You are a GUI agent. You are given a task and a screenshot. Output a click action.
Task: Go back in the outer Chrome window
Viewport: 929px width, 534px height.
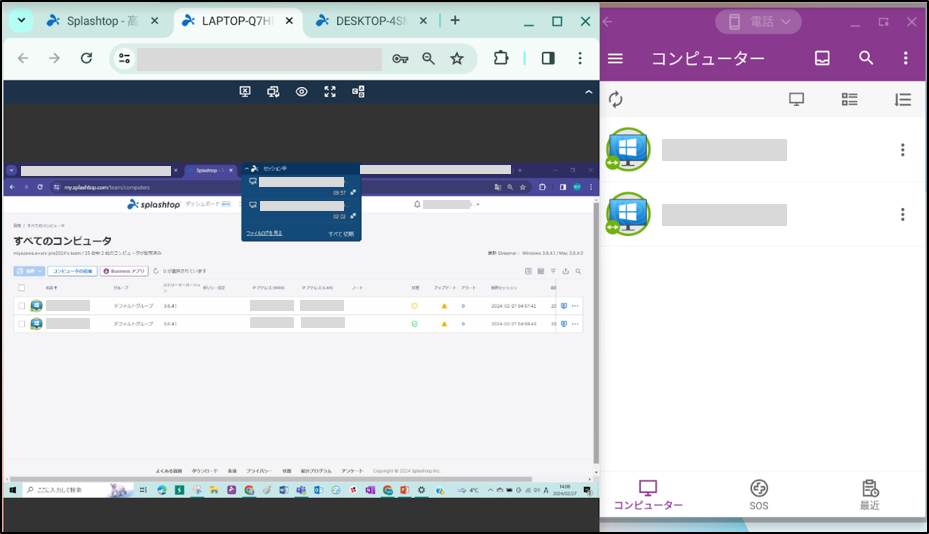coord(23,58)
